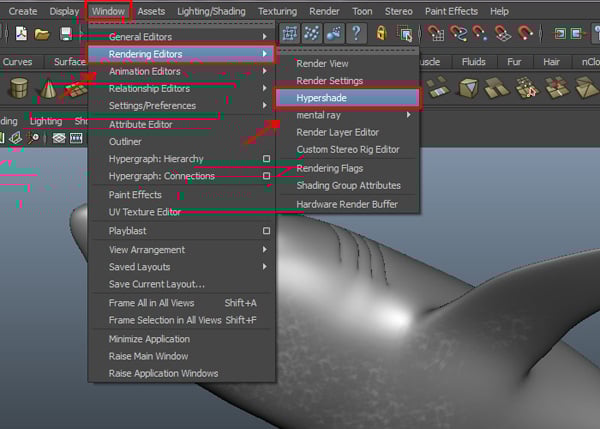The height and width of the screenshot is (429, 600).
Task: Open the Playblast option box
Action: pyautogui.click(x=266, y=230)
